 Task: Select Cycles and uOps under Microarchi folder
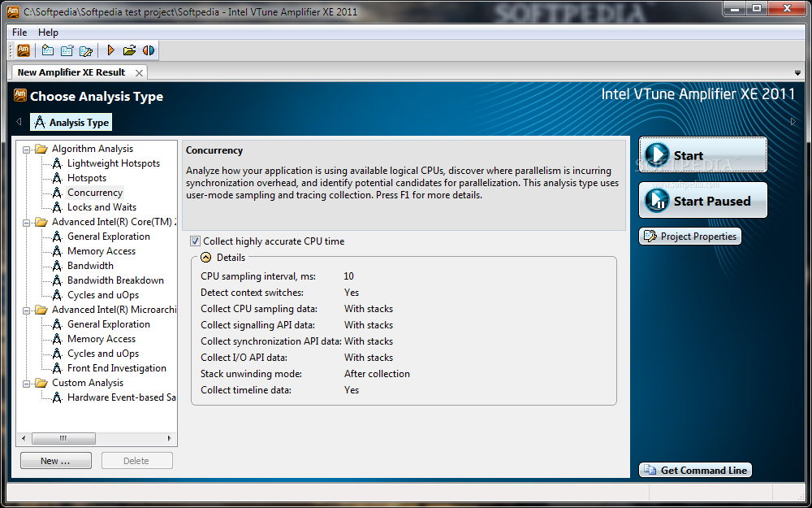point(103,353)
